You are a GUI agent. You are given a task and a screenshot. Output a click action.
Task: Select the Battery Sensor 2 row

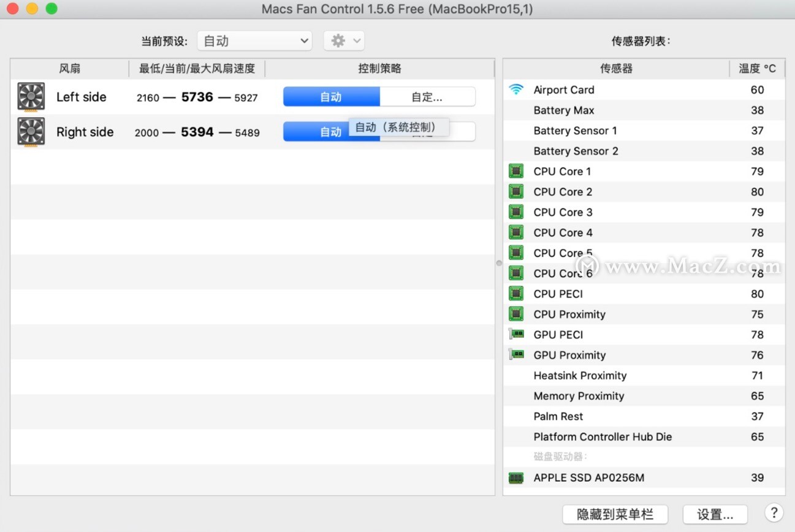pyautogui.click(x=644, y=151)
